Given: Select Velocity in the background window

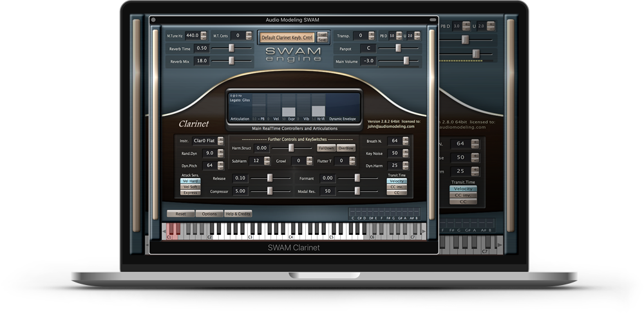Looking at the screenshot, I should [x=463, y=189].
